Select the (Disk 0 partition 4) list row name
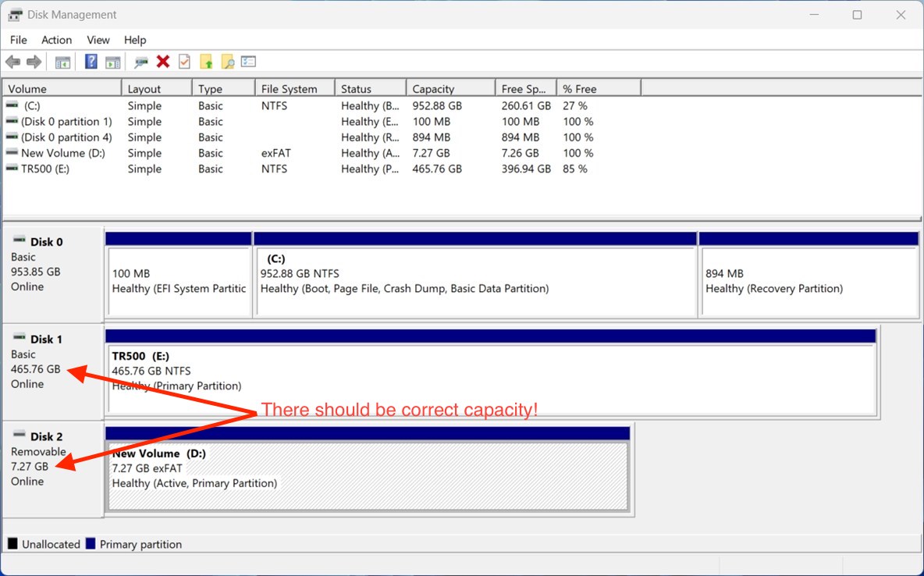Image resolution: width=924 pixels, height=576 pixels. [66, 137]
